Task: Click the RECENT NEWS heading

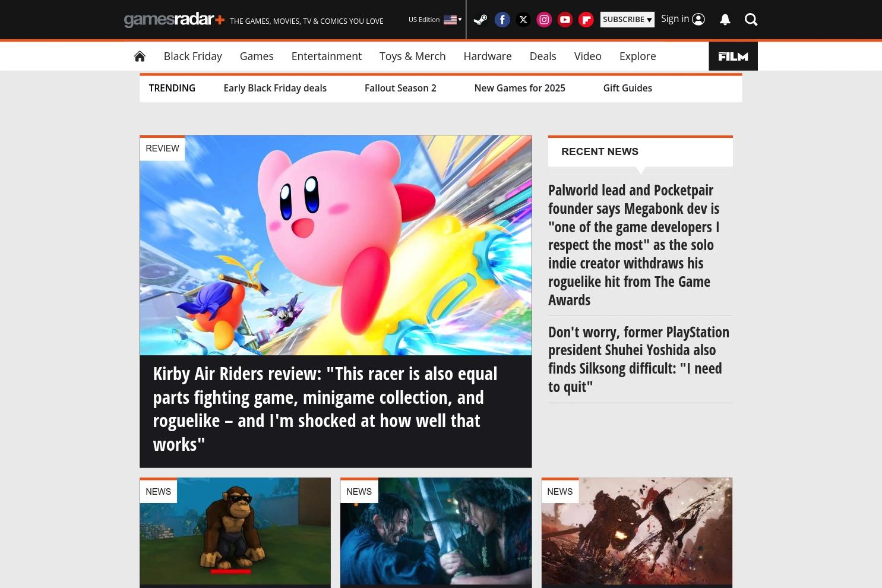Action: coord(600,151)
